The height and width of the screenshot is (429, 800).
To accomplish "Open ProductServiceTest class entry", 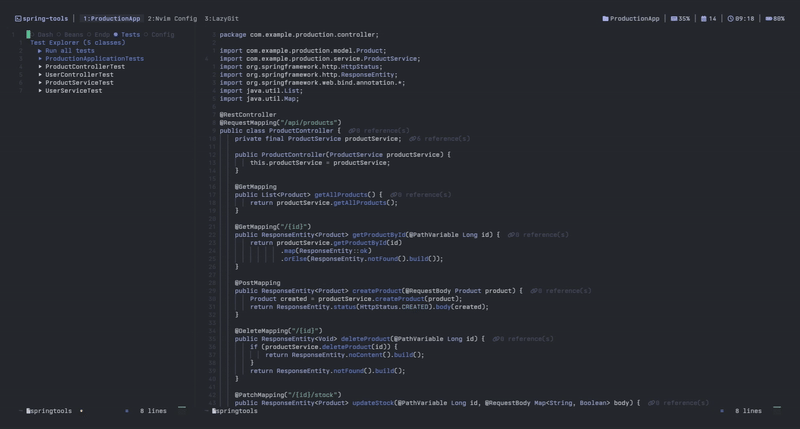I will (80, 83).
